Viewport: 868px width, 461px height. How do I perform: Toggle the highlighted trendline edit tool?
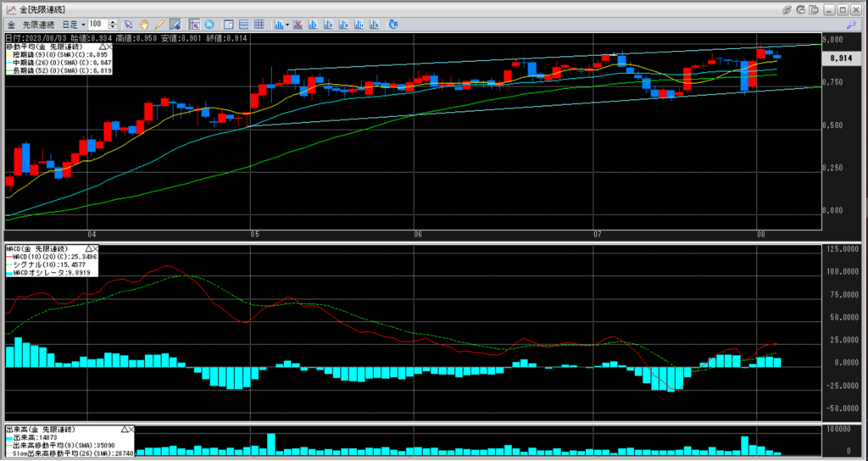pyautogui.click(x=175, y=25)
